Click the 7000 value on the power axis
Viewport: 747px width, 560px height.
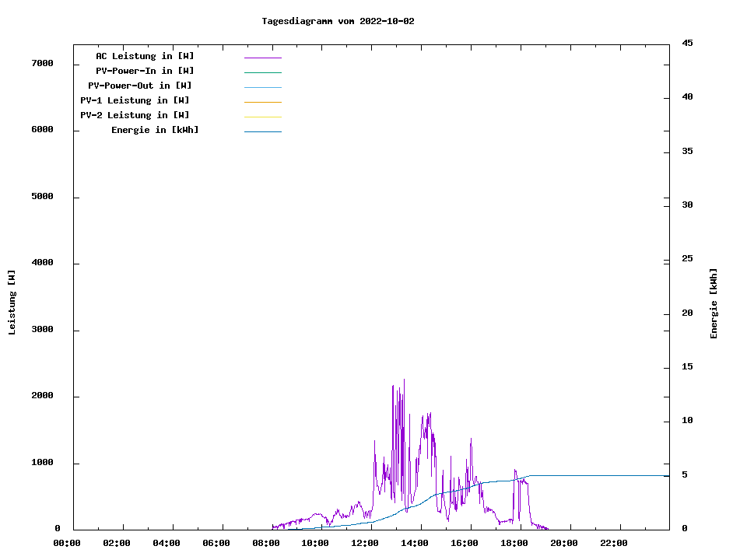point(42,63)
